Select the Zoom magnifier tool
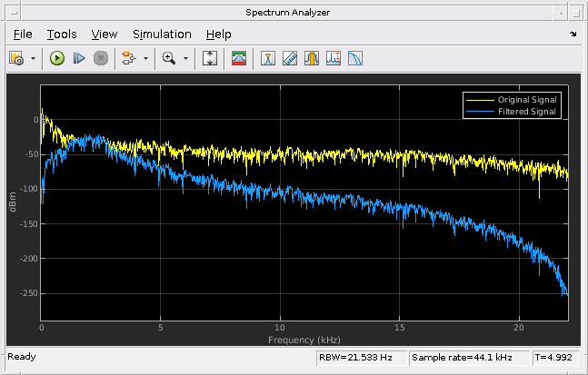 168,58
